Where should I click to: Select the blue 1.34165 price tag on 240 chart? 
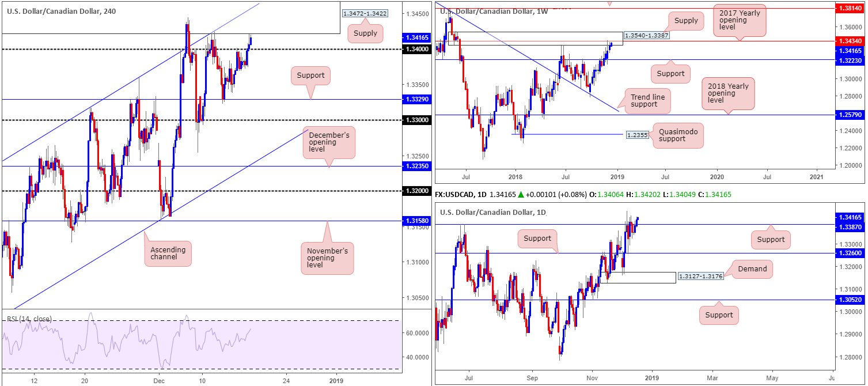(x=416, y=37)
